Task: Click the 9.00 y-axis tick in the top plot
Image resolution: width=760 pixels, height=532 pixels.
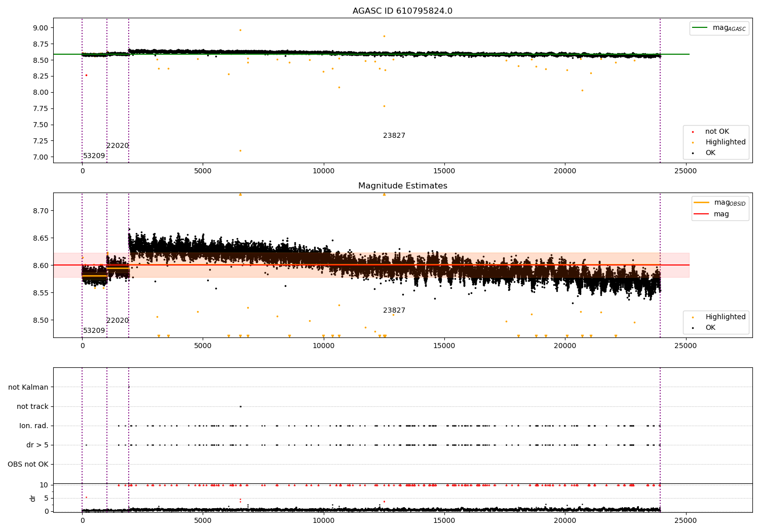Action: pyautogui.click(x=41, y=28)
